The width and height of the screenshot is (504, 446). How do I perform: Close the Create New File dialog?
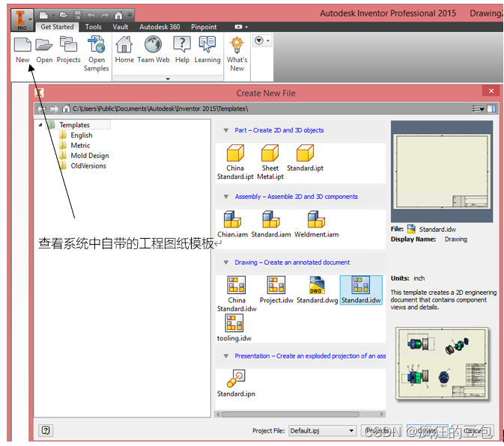tap(491, 91)
